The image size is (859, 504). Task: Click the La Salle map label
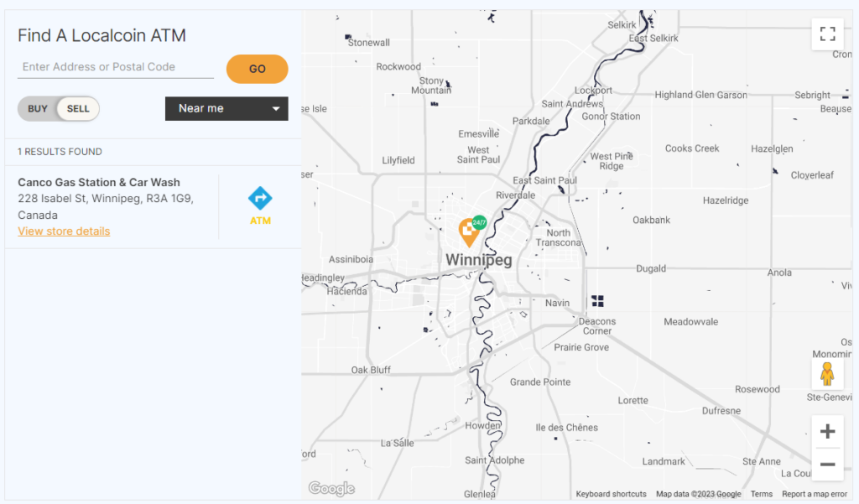[x=397, y=443]
